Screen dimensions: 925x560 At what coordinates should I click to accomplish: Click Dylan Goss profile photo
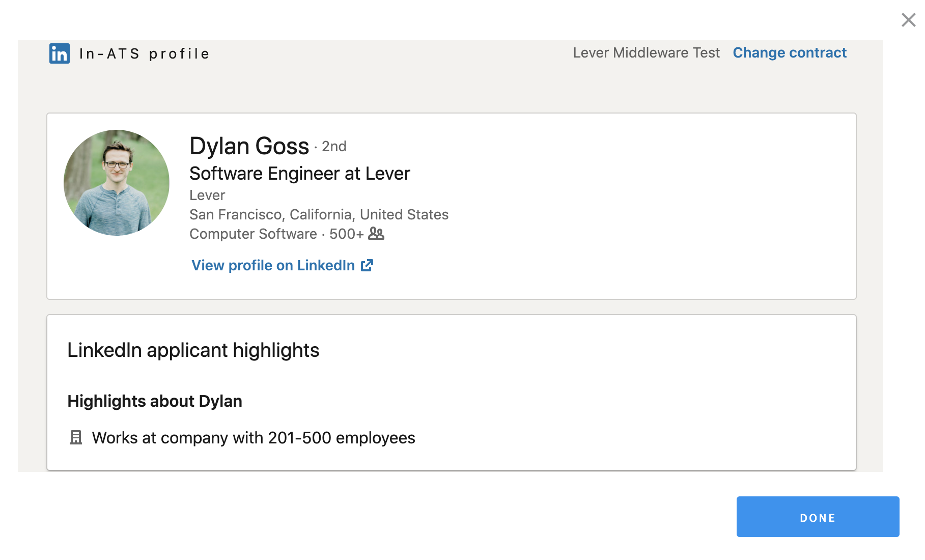[117, 183]
